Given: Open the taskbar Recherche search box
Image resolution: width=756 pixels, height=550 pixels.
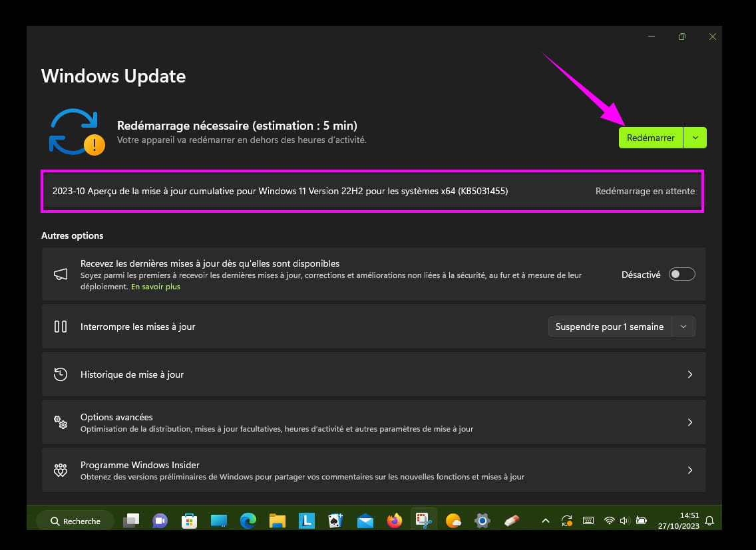Looking at the screenshot, I should 75,521.
